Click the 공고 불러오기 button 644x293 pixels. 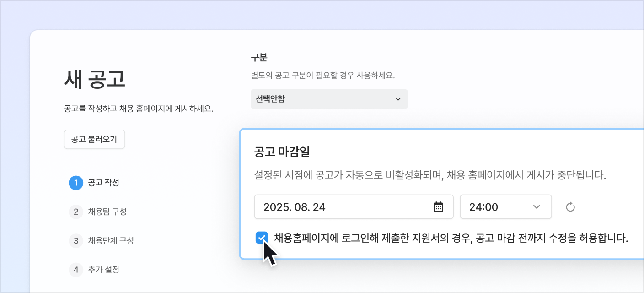(94, 140)
